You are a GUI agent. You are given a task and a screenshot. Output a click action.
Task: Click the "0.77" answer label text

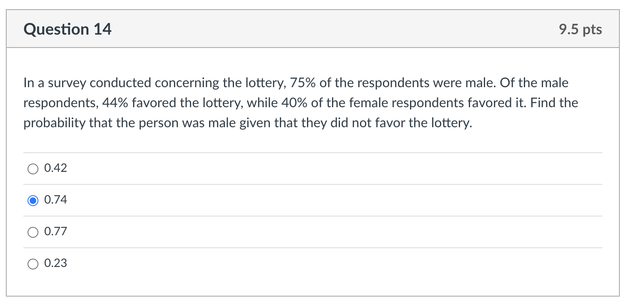pos(55,232)
